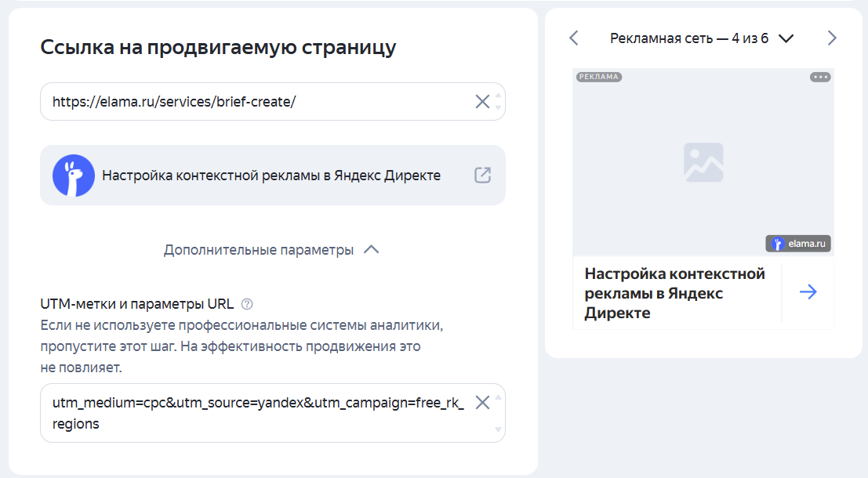Click the down scroll arrow in UTM field
Screen dimensions: 868x478
click(498, 429)
